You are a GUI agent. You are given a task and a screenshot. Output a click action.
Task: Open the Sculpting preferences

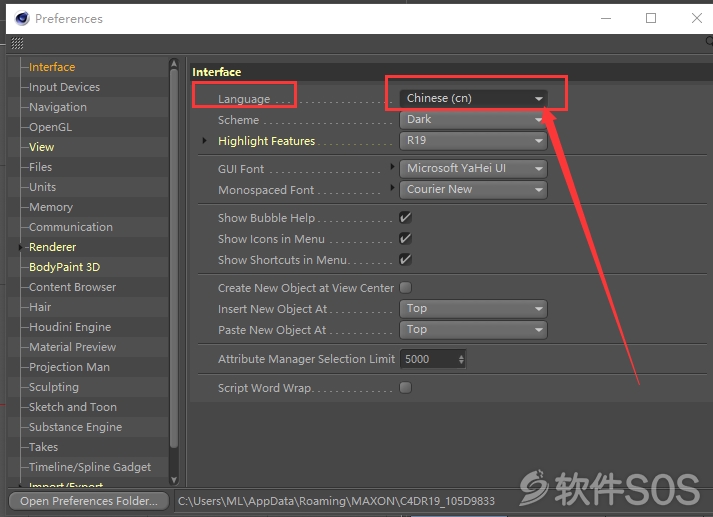click(x=54, y=387)
